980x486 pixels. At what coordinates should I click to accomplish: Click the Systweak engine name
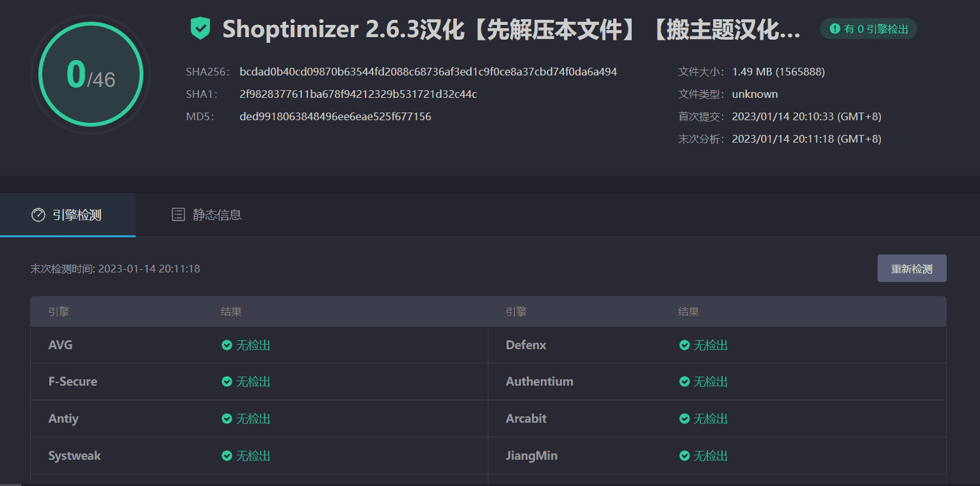click(x=75, y=456)
